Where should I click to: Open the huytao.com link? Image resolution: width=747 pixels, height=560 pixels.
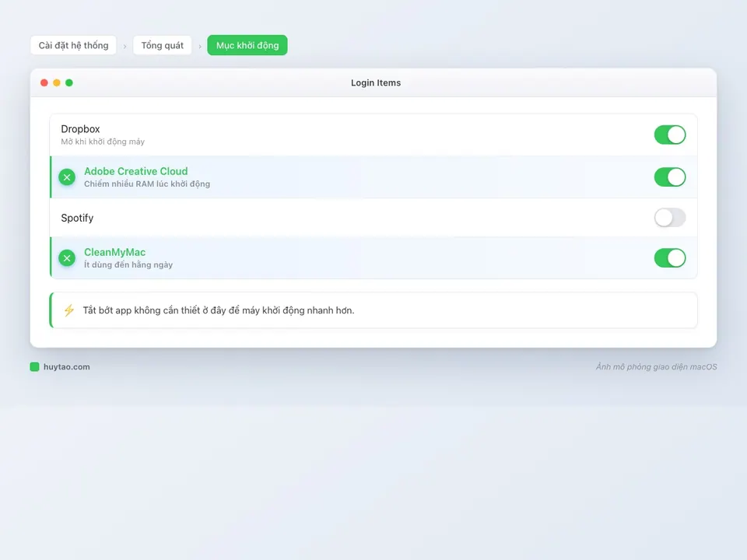[67, 366]
